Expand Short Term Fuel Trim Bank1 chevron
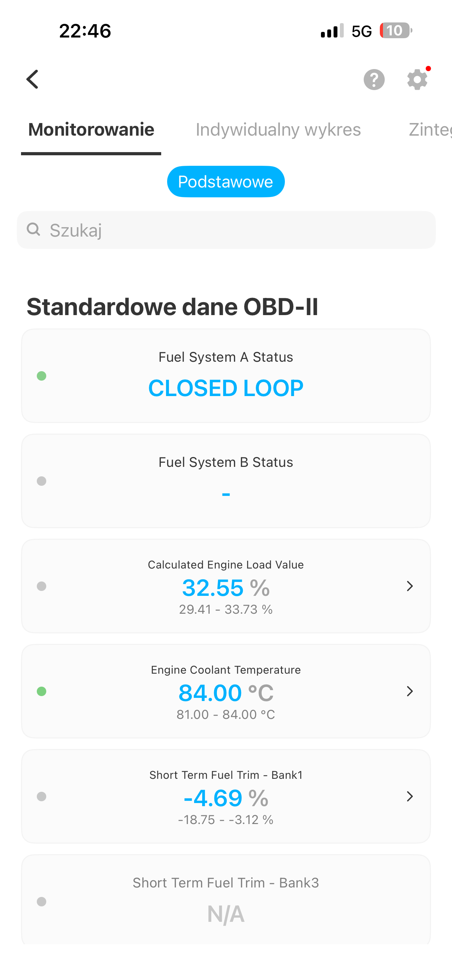This screenshot has height=980, width=452. 410,797
